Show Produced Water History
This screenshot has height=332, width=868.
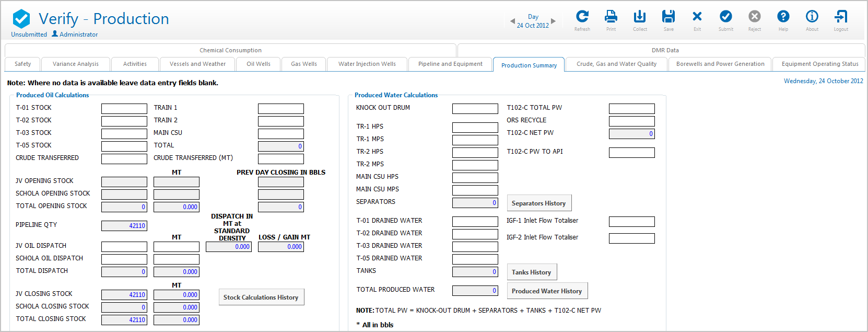(x=546, y=291)
